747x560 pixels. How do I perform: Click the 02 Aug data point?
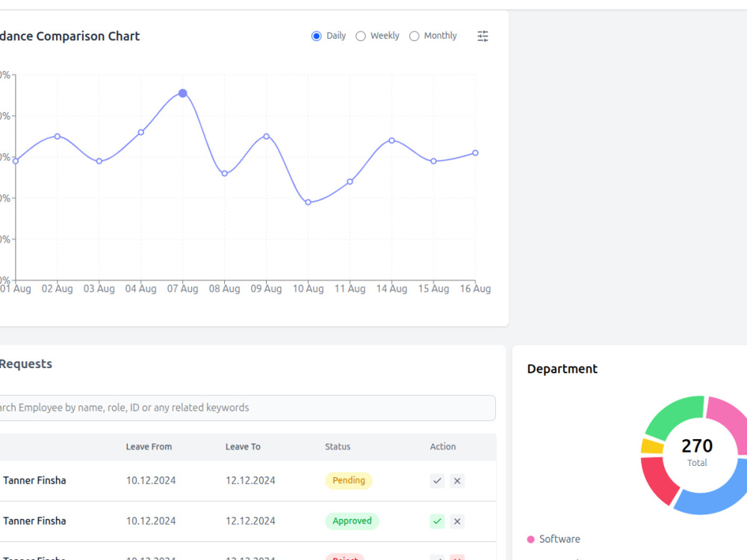click(x=58, y=137)
